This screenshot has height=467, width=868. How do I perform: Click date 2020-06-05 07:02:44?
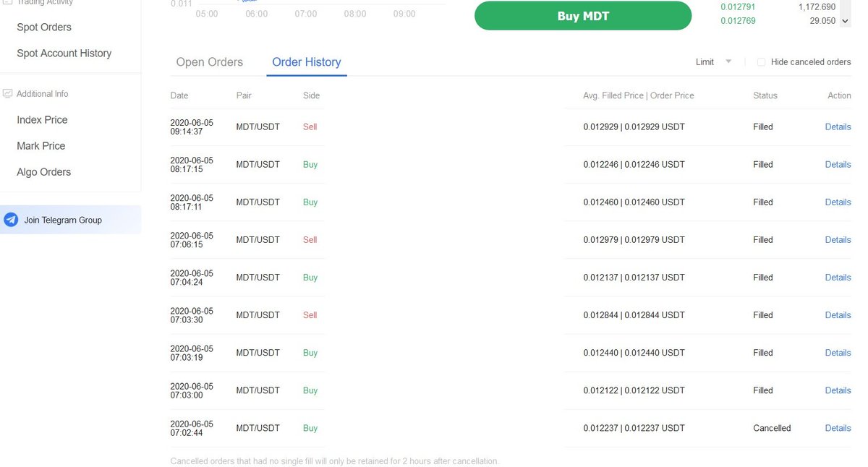(x=192, y=428)
